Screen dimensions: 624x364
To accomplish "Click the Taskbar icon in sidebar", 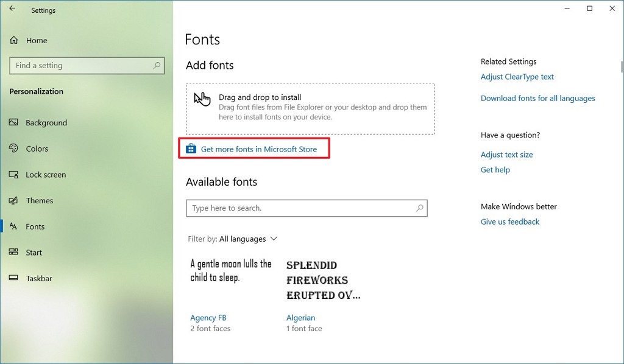I will [13, 278].
